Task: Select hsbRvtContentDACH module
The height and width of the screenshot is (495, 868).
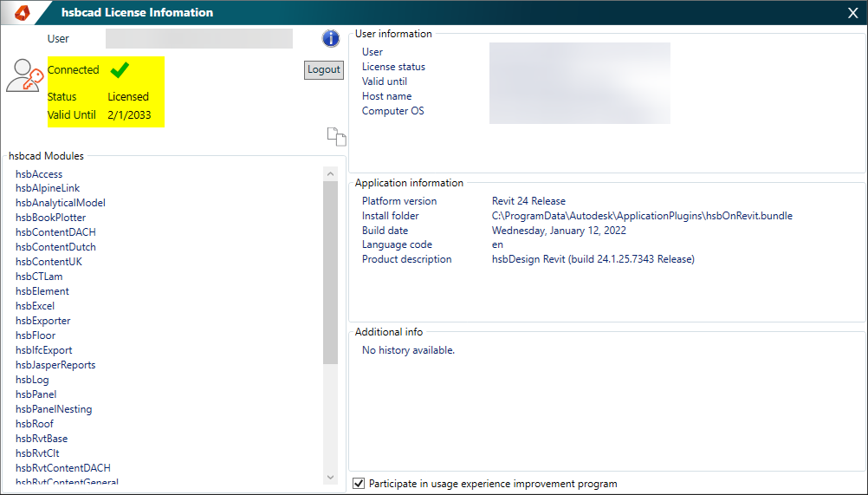Action: tap(63, 468)
